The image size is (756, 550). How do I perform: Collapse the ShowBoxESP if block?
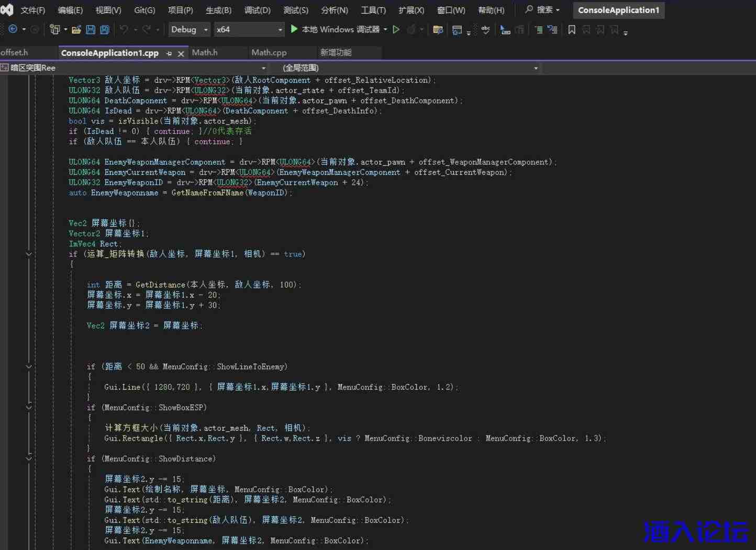[x=29, y=407]
